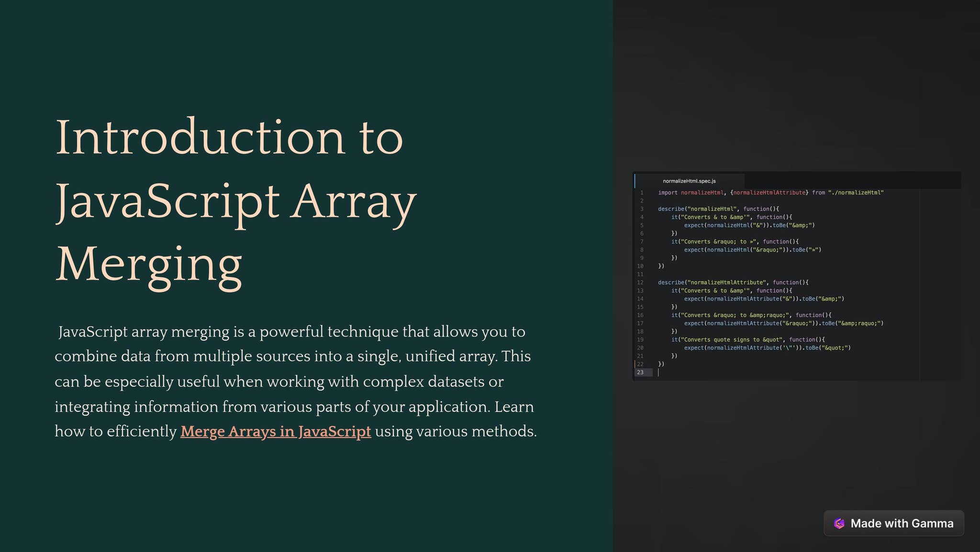
Task: Click the Gamma logo icon in the badge
Action: pyautogui.click(x=840, y=523)
